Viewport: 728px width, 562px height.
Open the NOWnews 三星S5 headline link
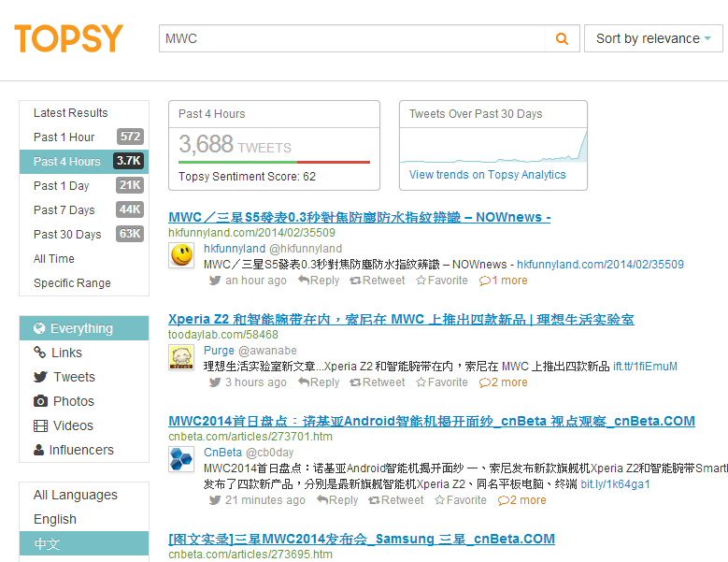360,217
